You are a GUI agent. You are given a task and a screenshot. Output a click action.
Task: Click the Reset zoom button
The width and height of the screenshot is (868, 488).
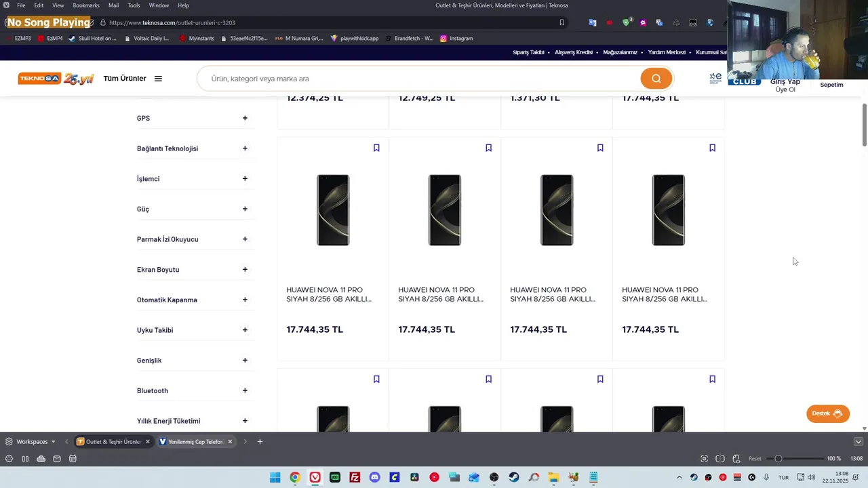(x=755, y=459)
